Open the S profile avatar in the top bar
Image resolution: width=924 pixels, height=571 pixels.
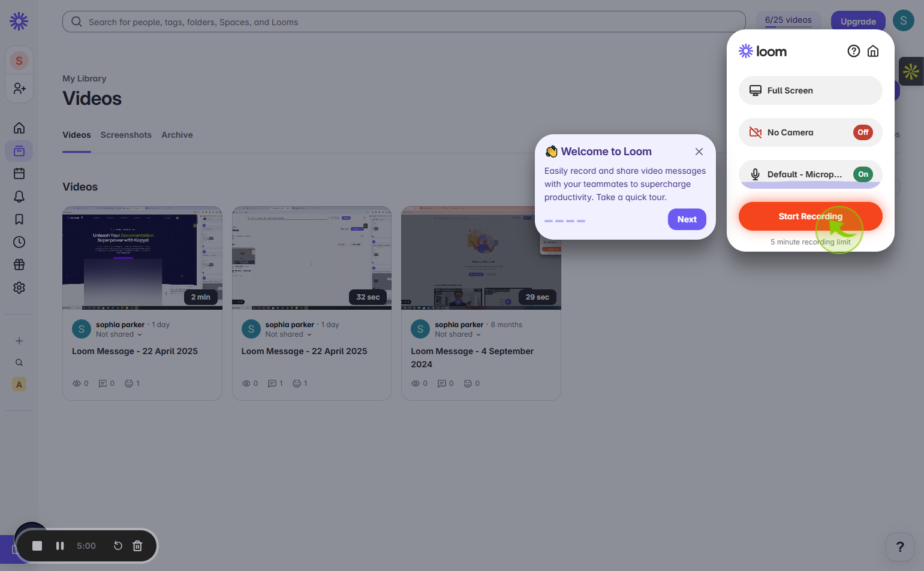tap(904, 20)
